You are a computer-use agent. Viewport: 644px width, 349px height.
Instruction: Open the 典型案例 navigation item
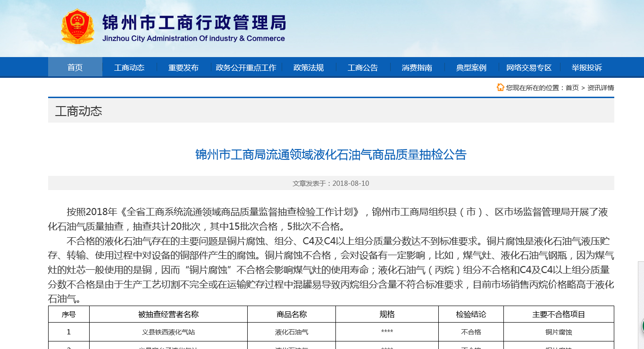pos(471,67)
